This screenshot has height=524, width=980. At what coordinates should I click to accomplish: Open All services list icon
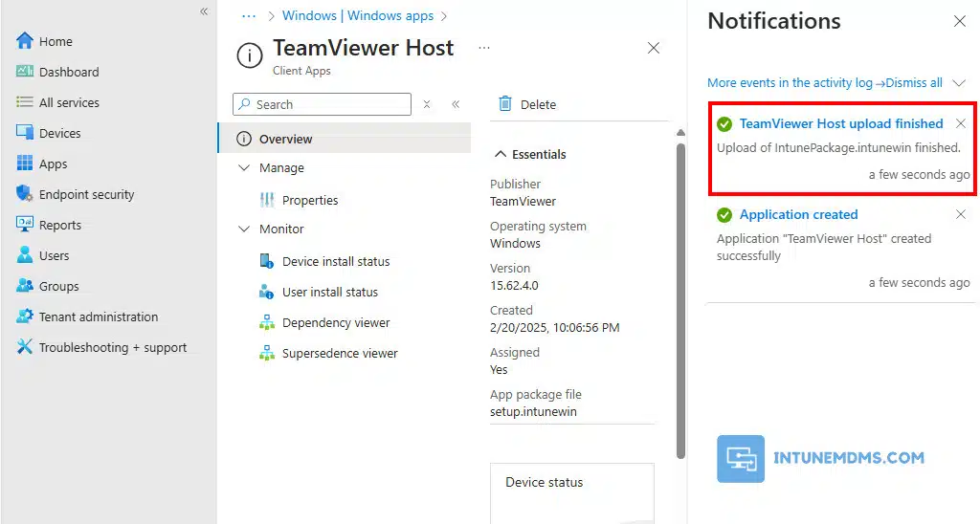click(x=24, y=101)
